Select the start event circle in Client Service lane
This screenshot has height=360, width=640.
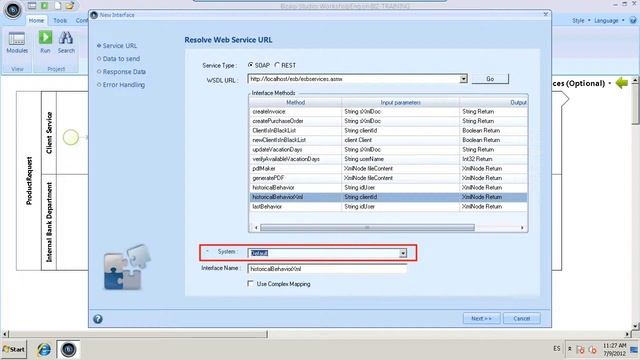71,137
